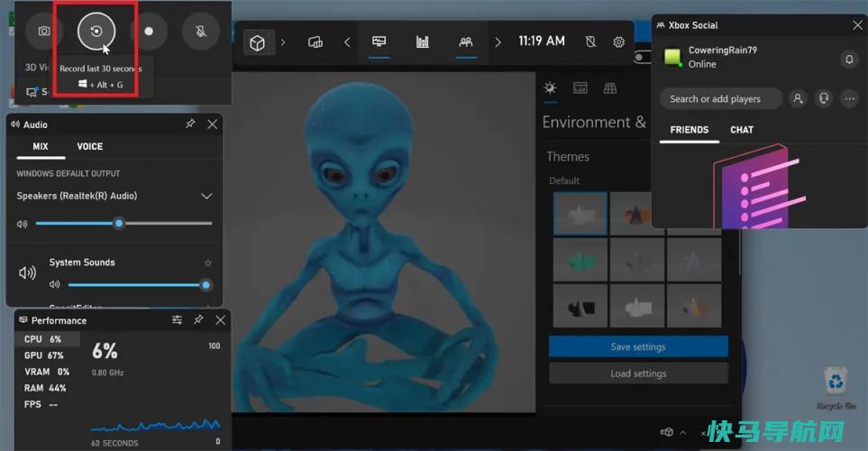This screenshot has width=868, height=451.
Task: Select CPU 6% metric in Performance
Action: 47,339
